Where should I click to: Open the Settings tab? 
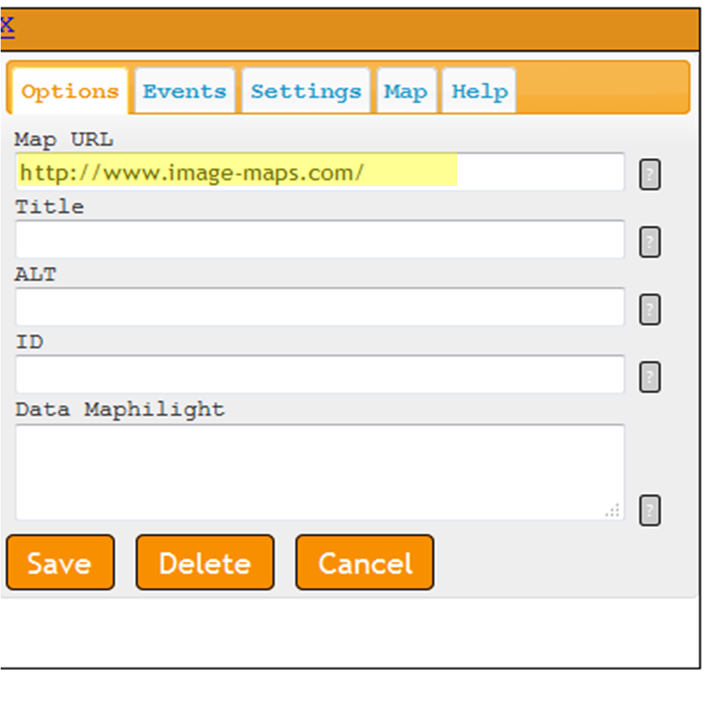click(306, 91)
